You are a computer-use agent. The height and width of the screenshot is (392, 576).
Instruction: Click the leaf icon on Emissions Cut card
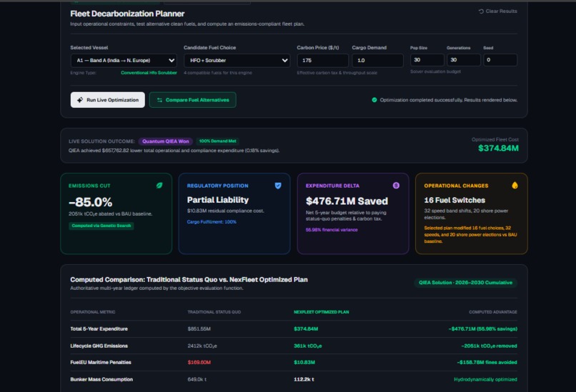point(159,186)
